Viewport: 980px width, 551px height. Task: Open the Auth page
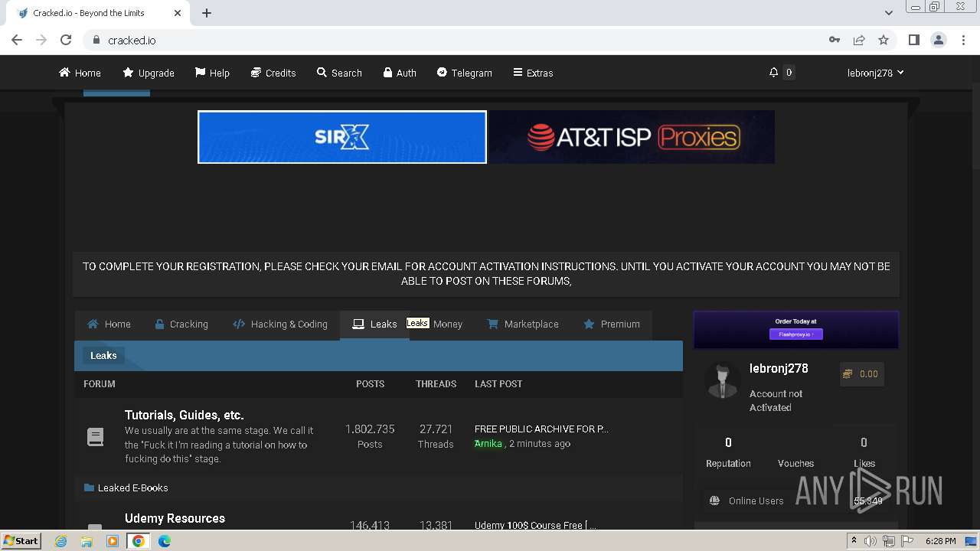(x=400, y=73)
